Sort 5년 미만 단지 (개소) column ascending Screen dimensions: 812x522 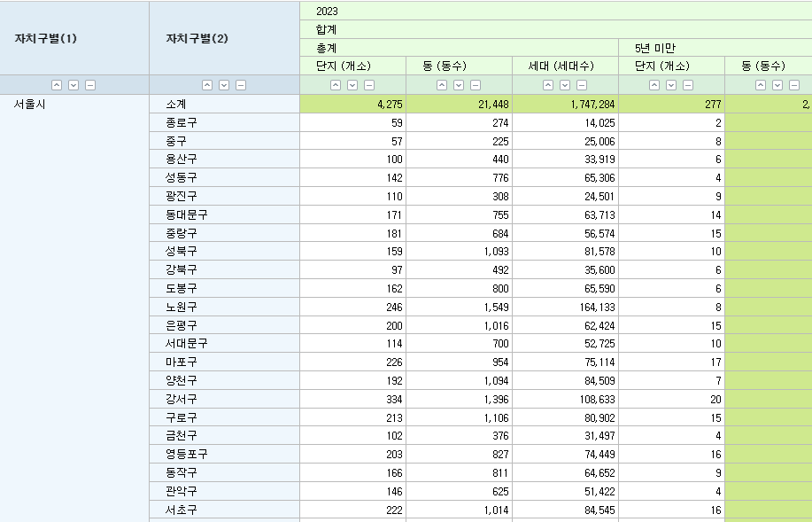(654, 85)
